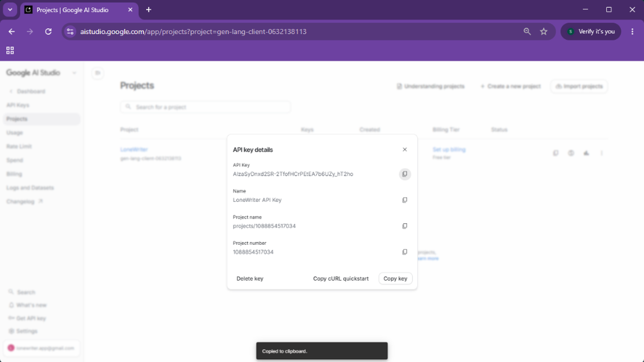
Task: Copy the Name field value icon
Action: tap(404, 200)
